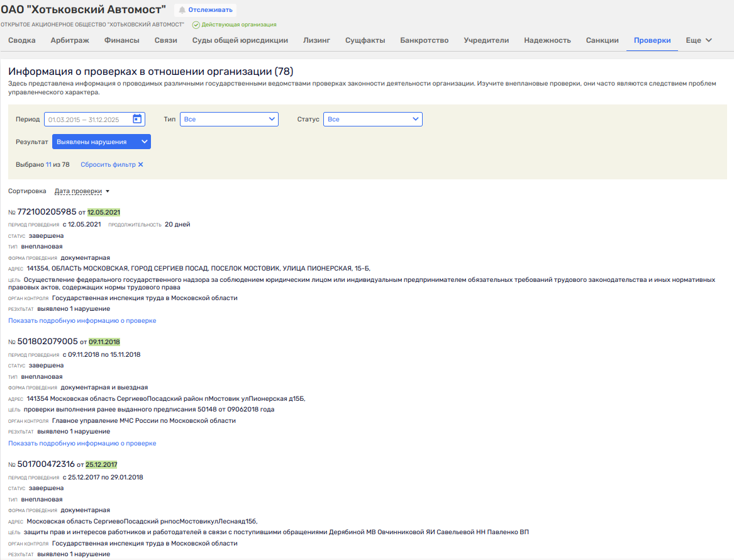Screen dimensions: 734x560
Task: Open the Санкции tab
Action: tap(603, 40)
